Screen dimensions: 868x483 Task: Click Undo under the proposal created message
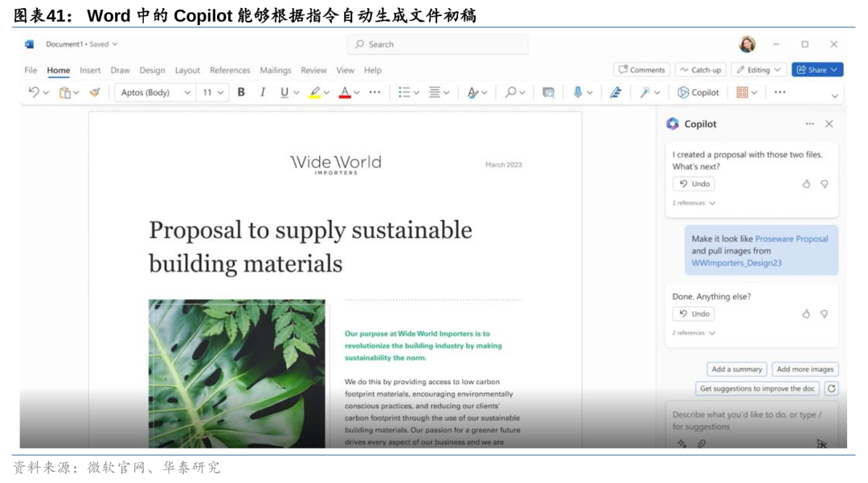coord(694,184)
